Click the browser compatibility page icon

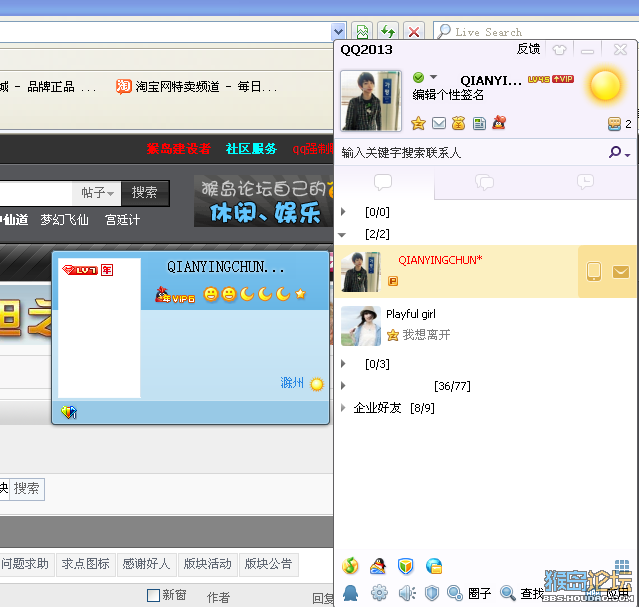pyautogui.click(x=362, y=31)
